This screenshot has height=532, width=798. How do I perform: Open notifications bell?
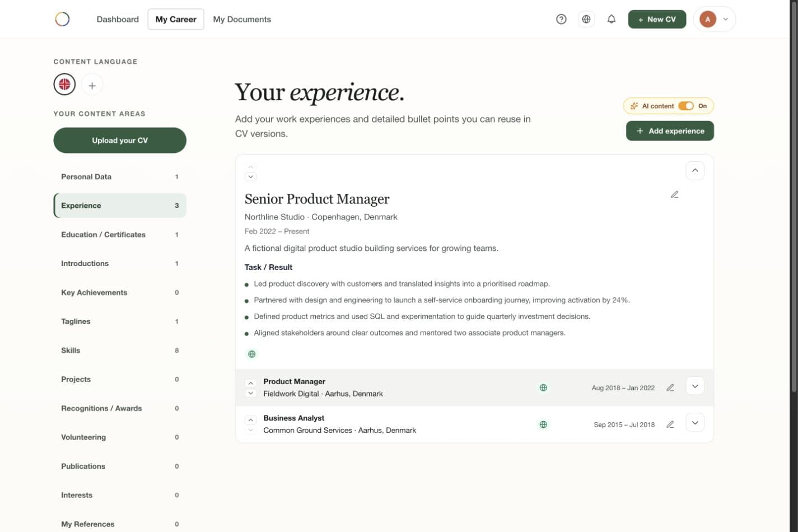pyautogui.click(x=612, y=19)
